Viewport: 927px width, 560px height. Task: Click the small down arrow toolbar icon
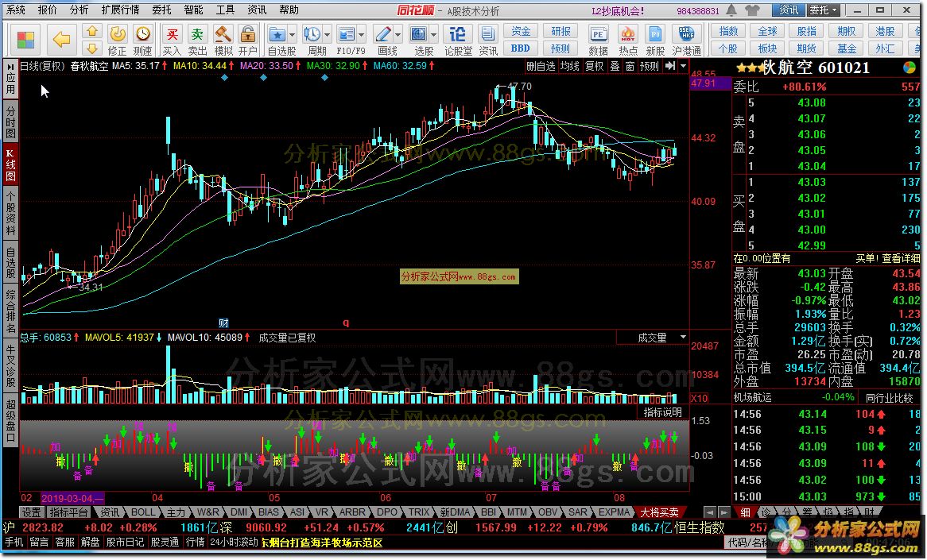coord(91,48)
